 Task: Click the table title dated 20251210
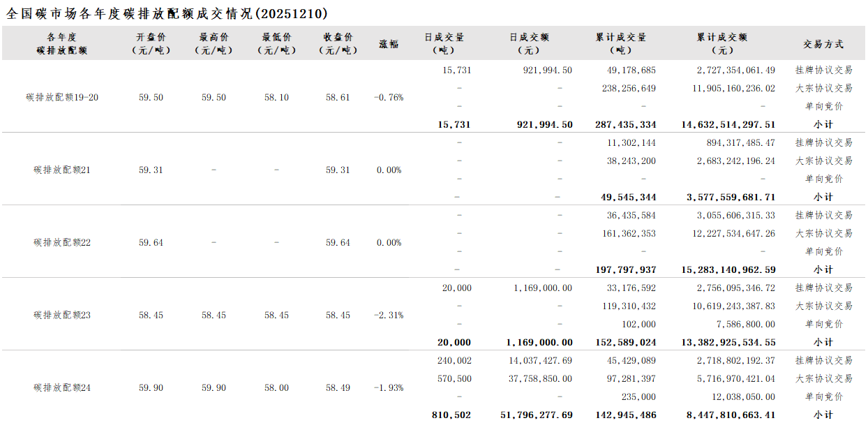coord(167,13)
